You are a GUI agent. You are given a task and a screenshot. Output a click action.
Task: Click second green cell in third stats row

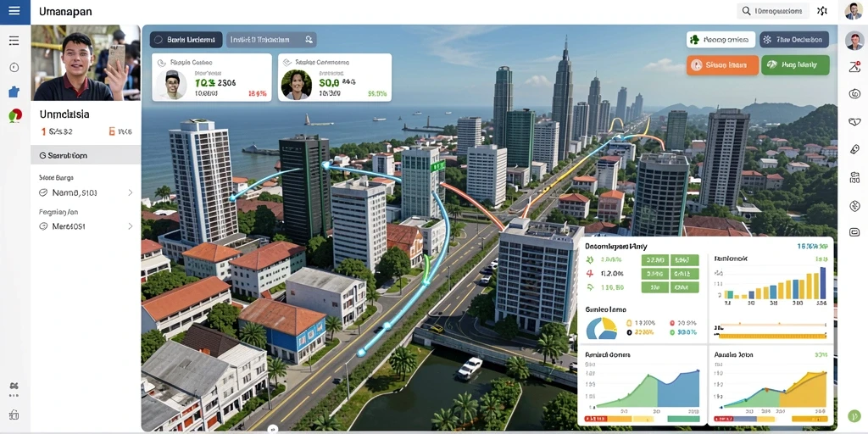click(685, 287)
